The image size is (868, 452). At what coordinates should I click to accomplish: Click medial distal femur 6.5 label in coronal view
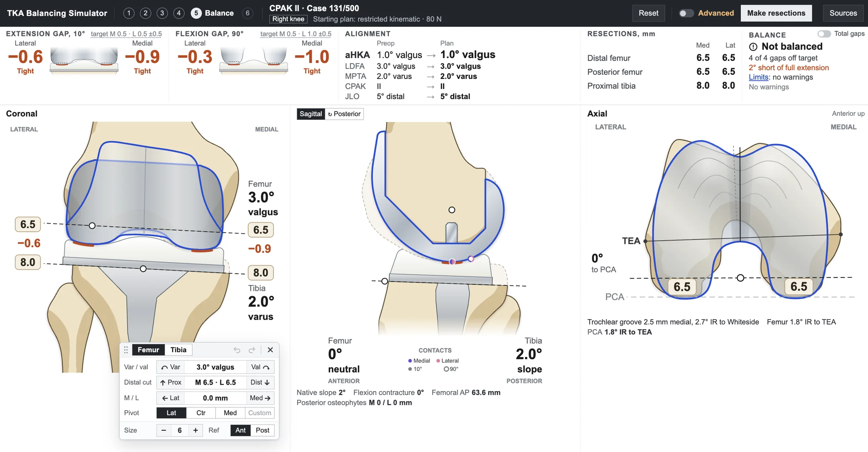(x=261, y=230)
